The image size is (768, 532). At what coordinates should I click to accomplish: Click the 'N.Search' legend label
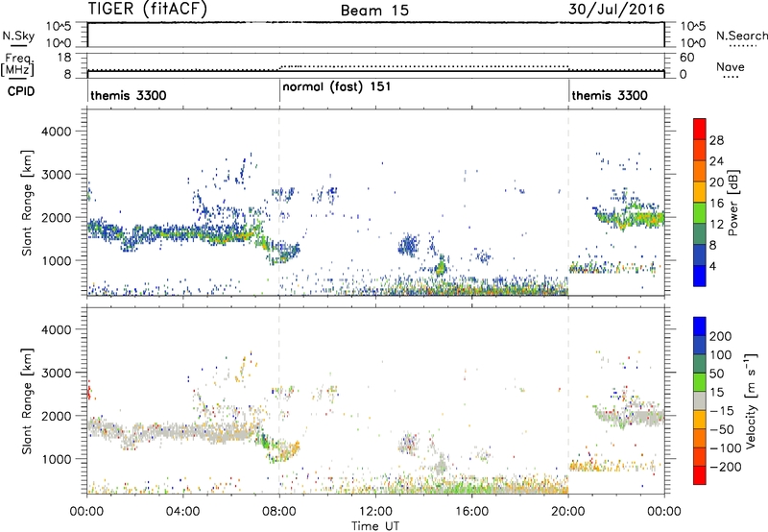pyautogui.click(x=741, y=36)
